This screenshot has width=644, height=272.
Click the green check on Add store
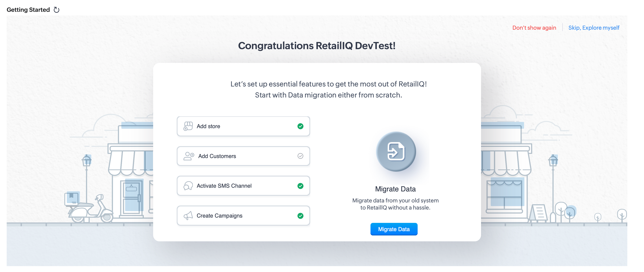[300, 126]
